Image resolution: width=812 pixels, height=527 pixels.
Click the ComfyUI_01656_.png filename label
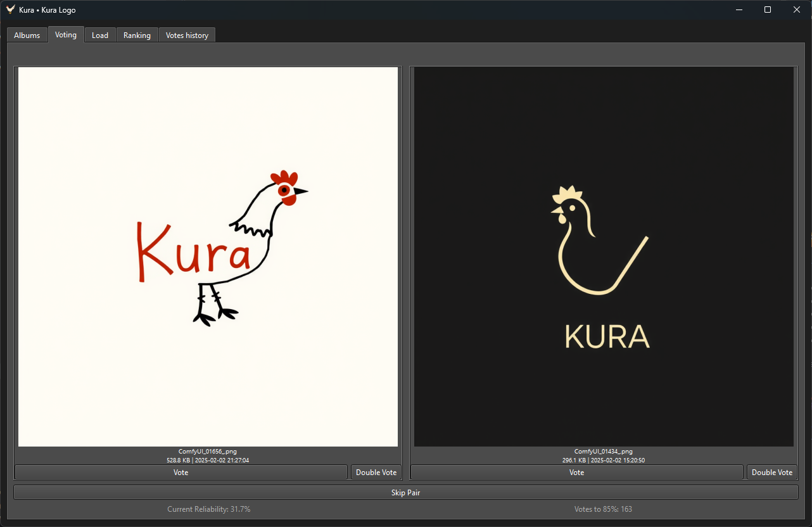[208, 452]
